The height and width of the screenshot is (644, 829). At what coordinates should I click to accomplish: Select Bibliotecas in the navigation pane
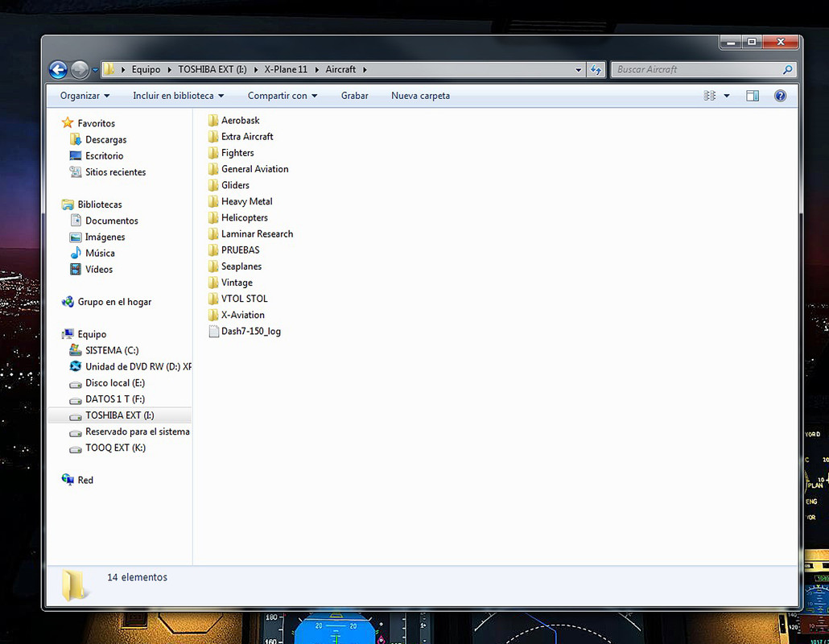coord(99,204)
